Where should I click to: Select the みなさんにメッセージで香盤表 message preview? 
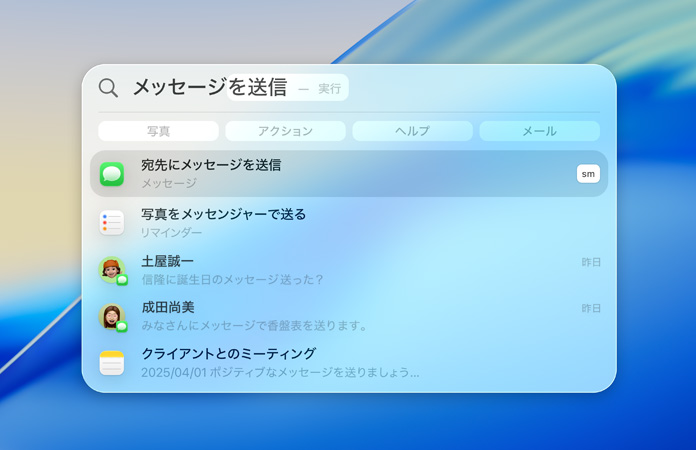(x=255, y=326)
